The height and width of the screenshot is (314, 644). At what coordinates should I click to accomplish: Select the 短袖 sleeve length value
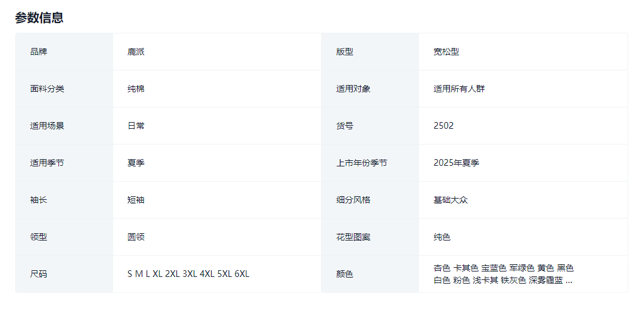coord(136,200)
